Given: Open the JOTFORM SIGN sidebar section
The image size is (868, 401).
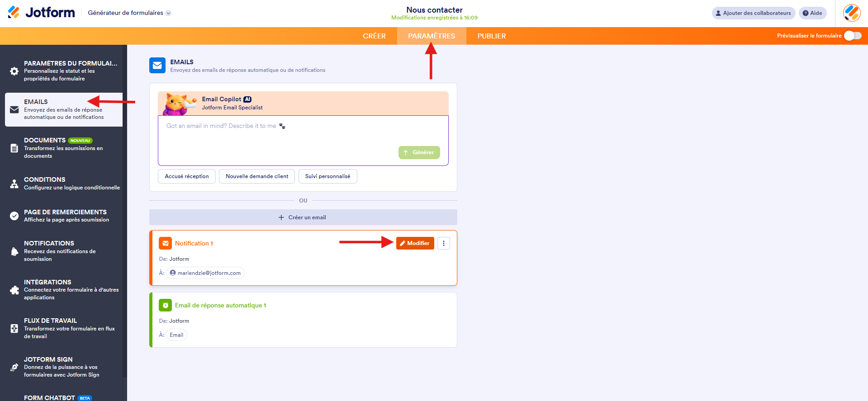Looking at the screenshot, I should click(63, 367).
